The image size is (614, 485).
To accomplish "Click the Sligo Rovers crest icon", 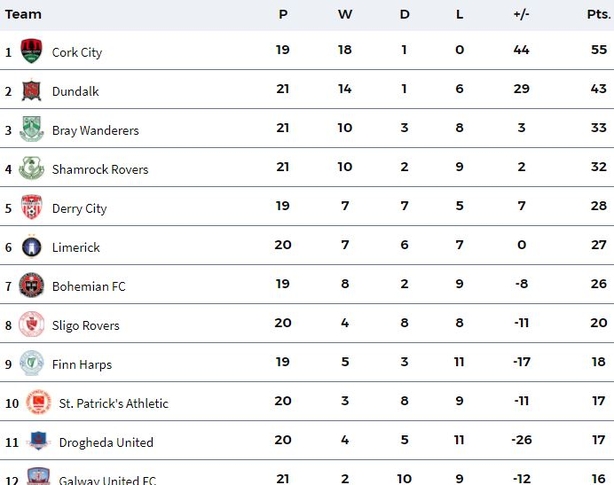I will pyautogui.click(x=31, y=324).
